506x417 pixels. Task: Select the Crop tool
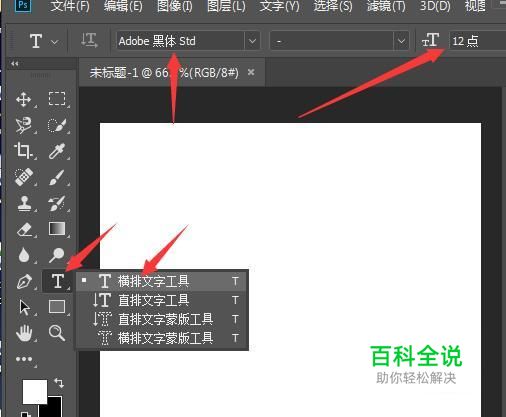pos(23,151)
